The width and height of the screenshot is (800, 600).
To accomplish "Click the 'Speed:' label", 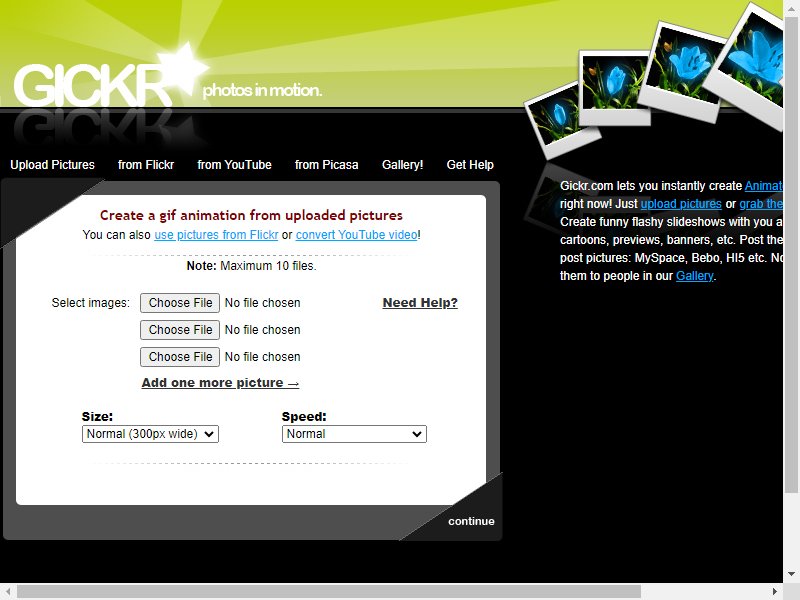I will [x=304, y=416].
